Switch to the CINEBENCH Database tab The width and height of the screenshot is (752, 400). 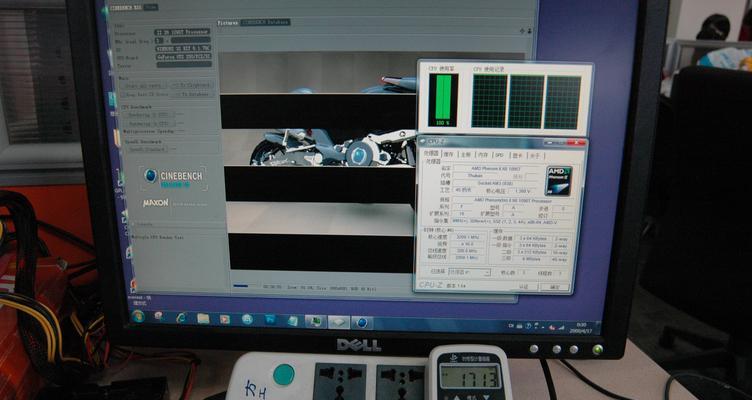coord(265,22)
